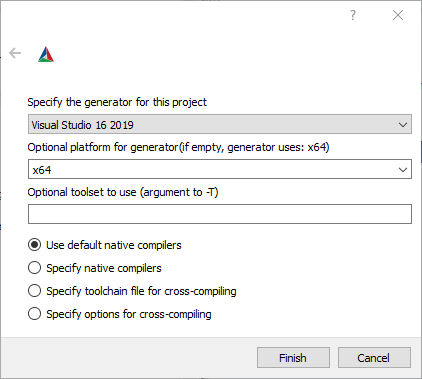
Task: Close the generator dialog with X
Action: [x=398, y=15]
